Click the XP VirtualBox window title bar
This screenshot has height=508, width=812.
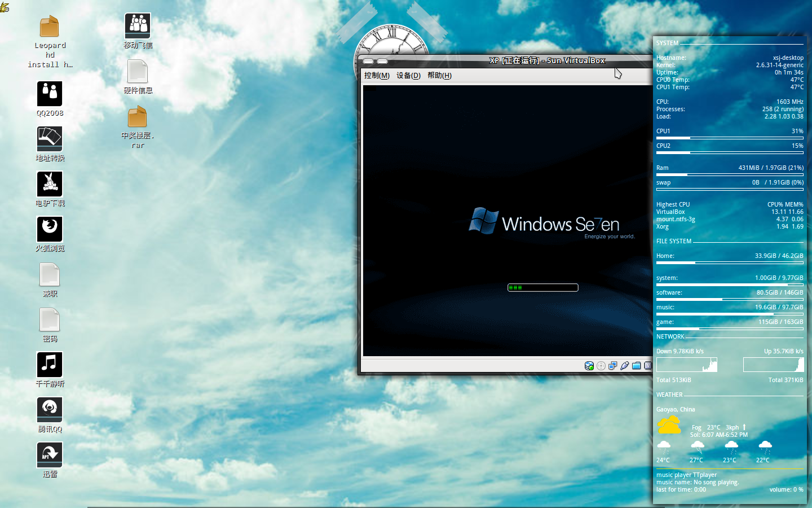click(506, 60)
